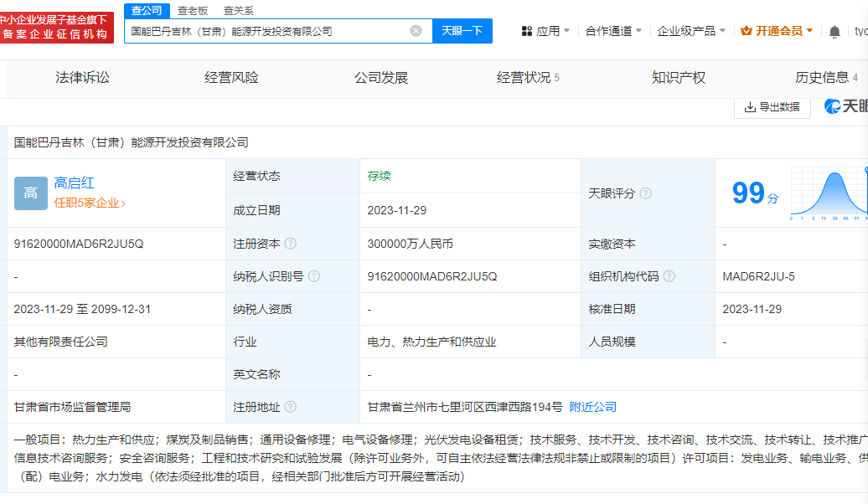The height and width of the screenshot is (504, 868).
Task: Click the 导出数据 export button
Action: pos(772,106)
